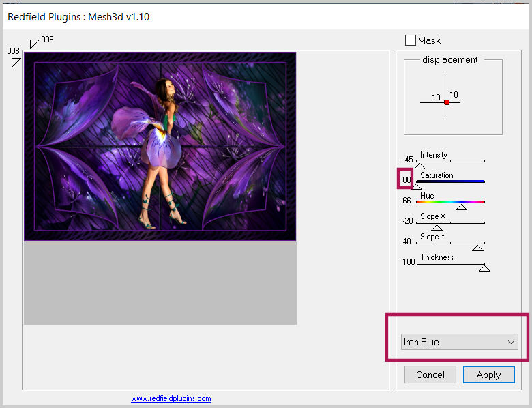The width and height of the screenshot is (532, 408).
Task: Click the Hue slider triangle
Action: click(x=461, y=207)
